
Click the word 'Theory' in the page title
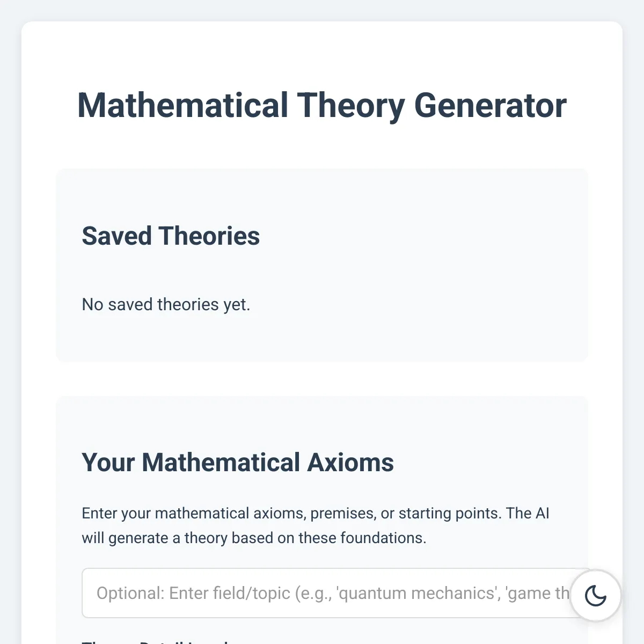coord(351,105)
